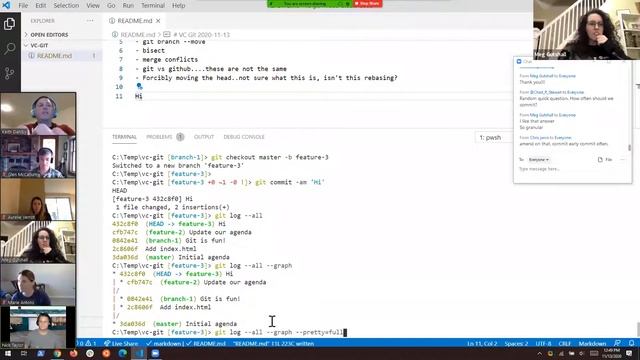Open Firefox from the taskbar
The image size is (640, 360).
(73, 353)
